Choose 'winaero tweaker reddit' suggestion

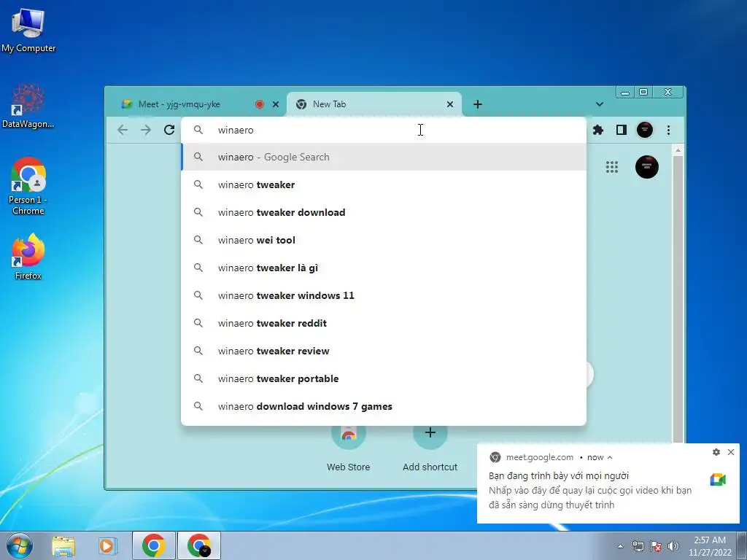[384, 323]
